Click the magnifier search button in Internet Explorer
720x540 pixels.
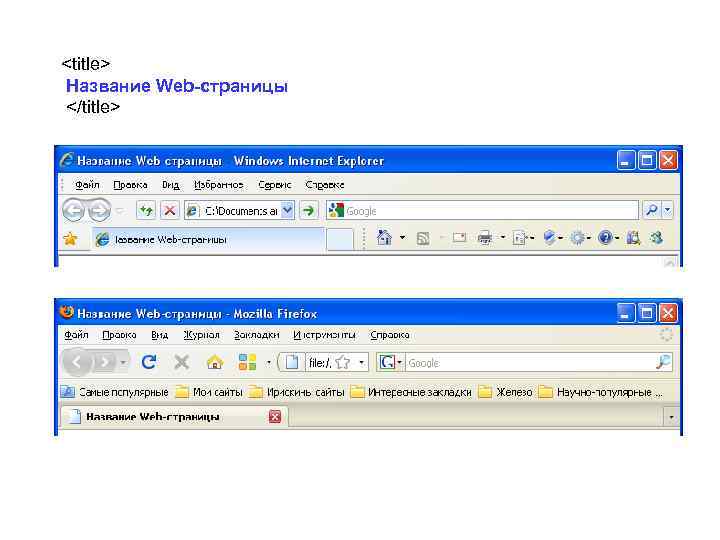[651, 210]
